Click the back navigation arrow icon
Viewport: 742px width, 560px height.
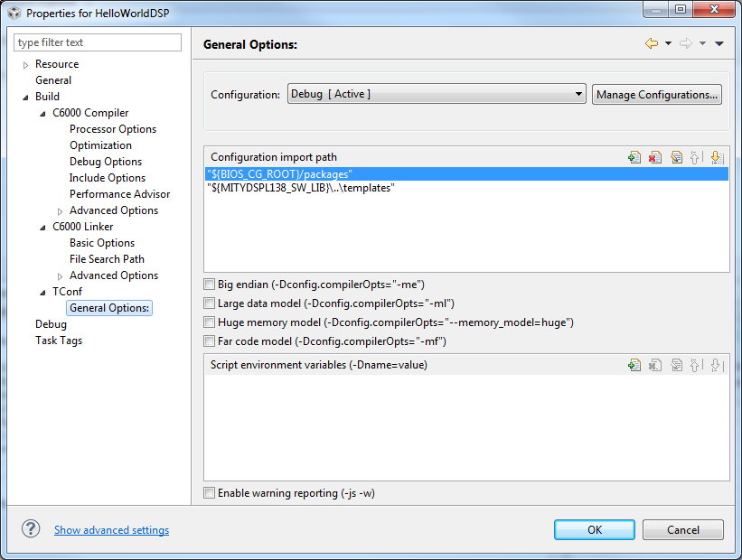[652, 43]
